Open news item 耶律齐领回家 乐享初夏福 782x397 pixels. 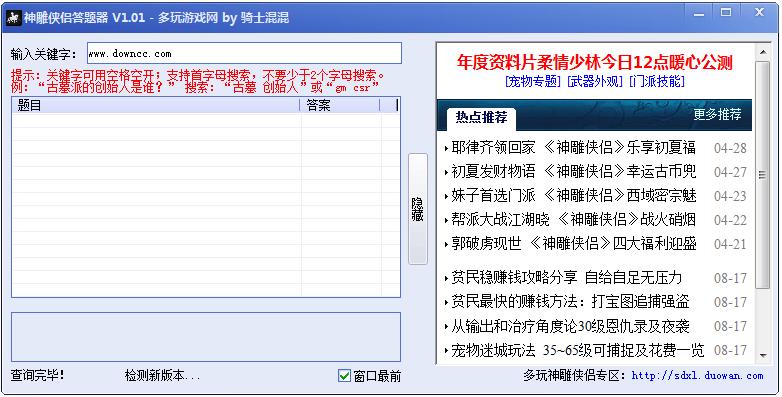(573, 147)
